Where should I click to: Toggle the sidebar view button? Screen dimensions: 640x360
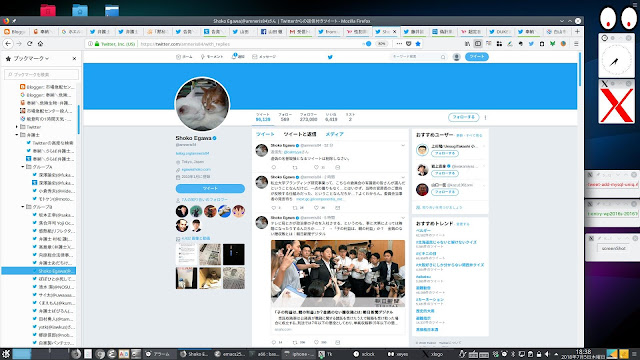[478, 44]
